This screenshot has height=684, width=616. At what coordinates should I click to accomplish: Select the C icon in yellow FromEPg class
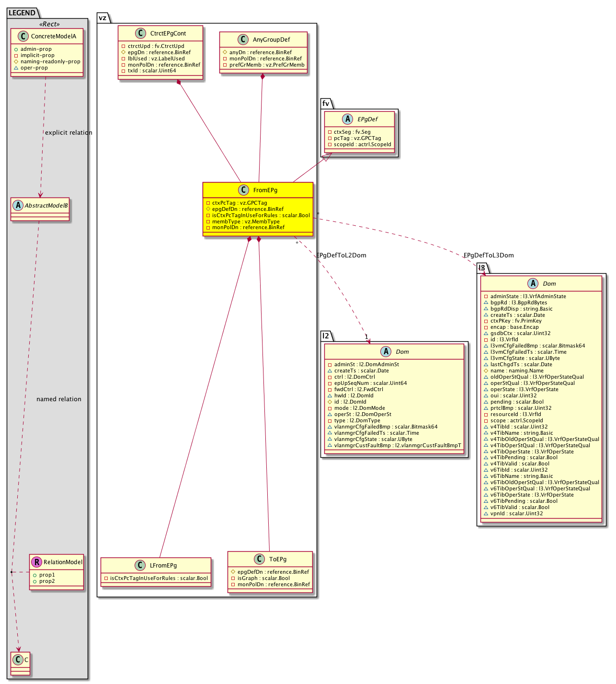243,190
